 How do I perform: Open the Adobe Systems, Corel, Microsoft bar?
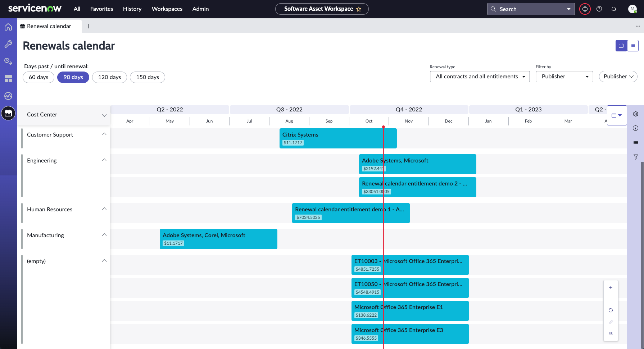pyautogui.click(x=218, y=239)
